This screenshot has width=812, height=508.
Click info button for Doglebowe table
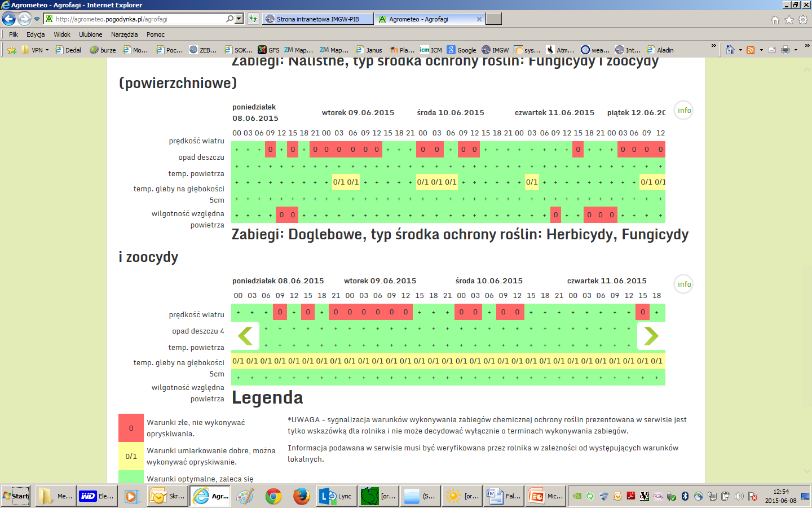point(684,284)
